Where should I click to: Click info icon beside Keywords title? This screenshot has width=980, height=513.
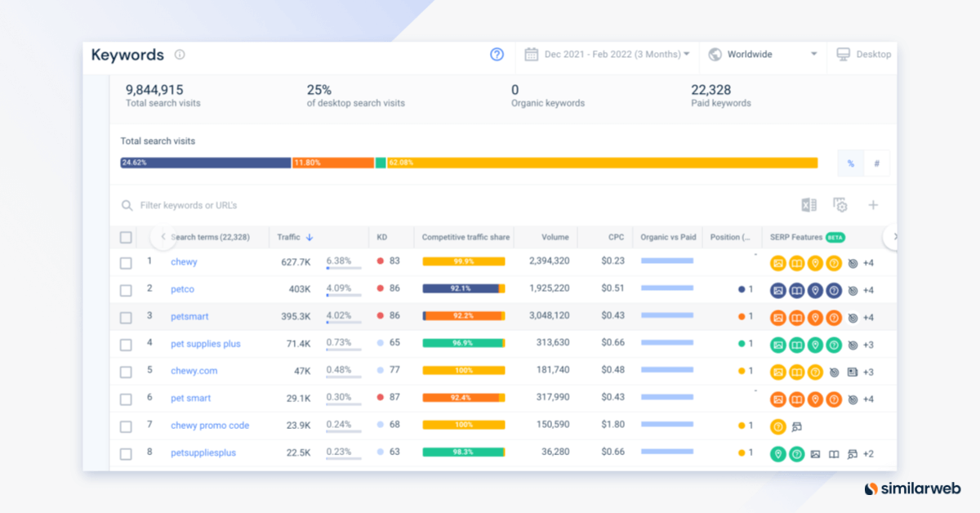coord(180,55)
